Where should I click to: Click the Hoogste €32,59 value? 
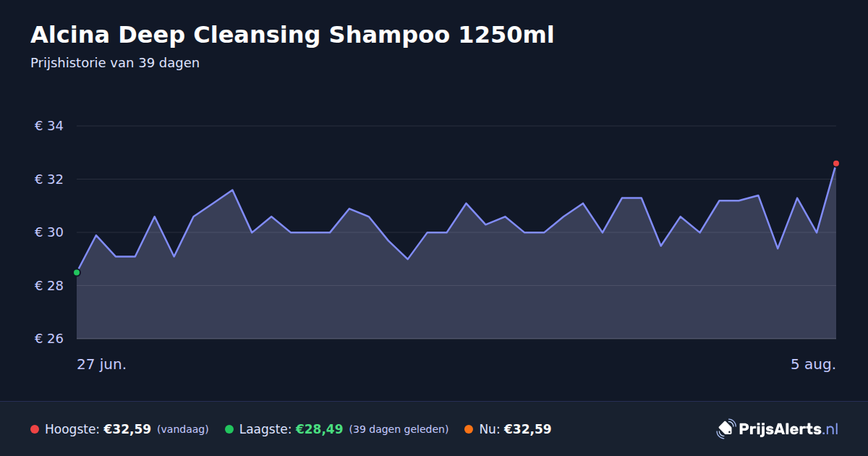(x=127, y=429)
